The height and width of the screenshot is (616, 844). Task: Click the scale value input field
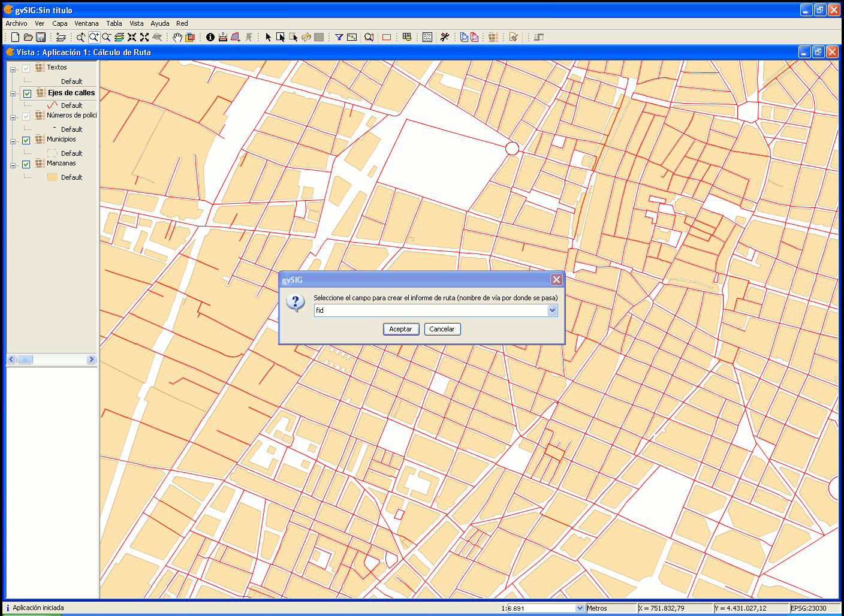tap(542, 608)
